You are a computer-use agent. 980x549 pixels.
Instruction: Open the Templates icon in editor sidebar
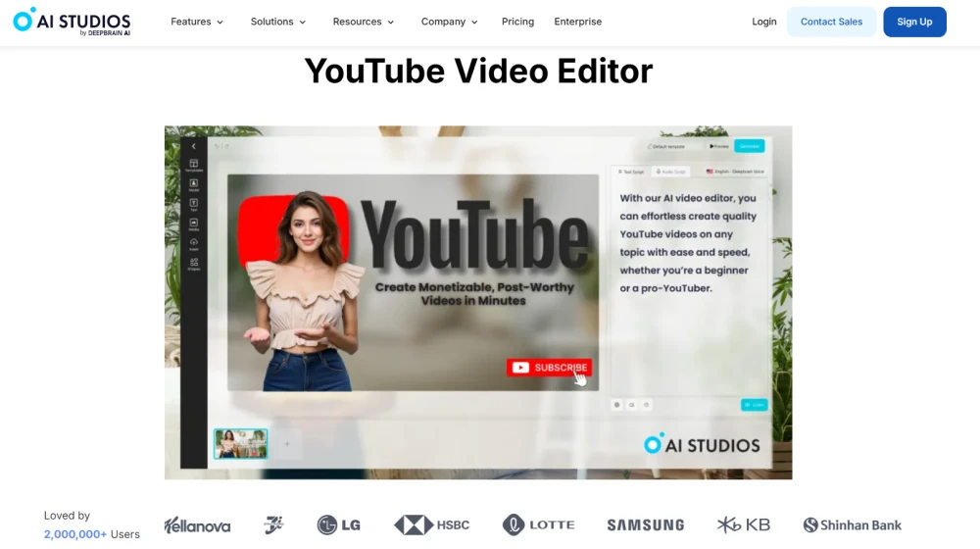click(x=194, y=165)
